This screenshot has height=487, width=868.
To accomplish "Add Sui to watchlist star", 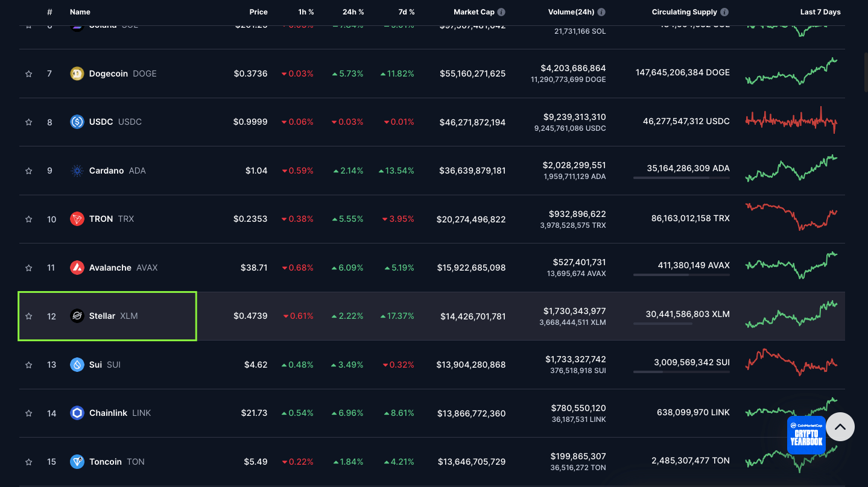I will coord(28,365).
